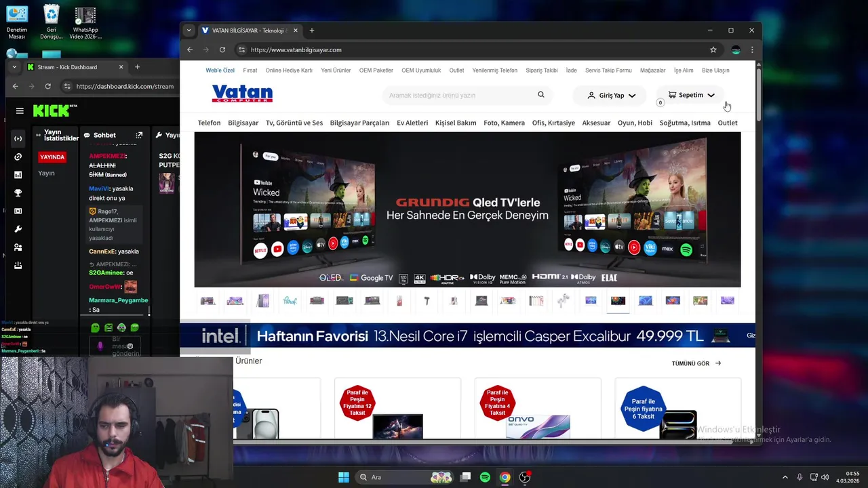
Task: Open the users icon in Kick sidebar
Action: [18, 247]
